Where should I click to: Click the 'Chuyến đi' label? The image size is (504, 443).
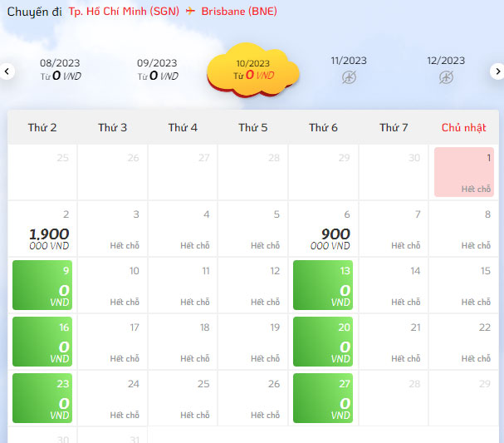click(x=34, y=12)
